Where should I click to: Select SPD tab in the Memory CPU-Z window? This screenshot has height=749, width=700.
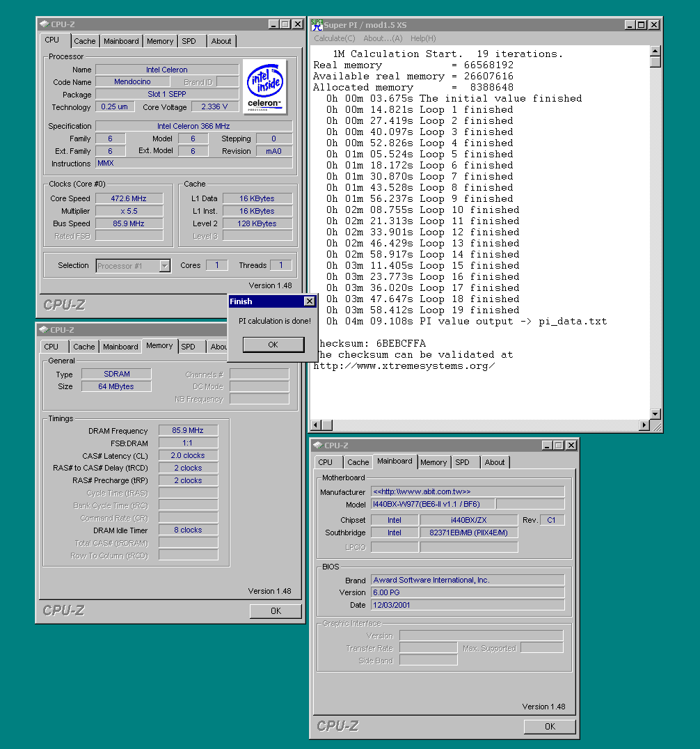pyautogui.click(x=188, y=347)
